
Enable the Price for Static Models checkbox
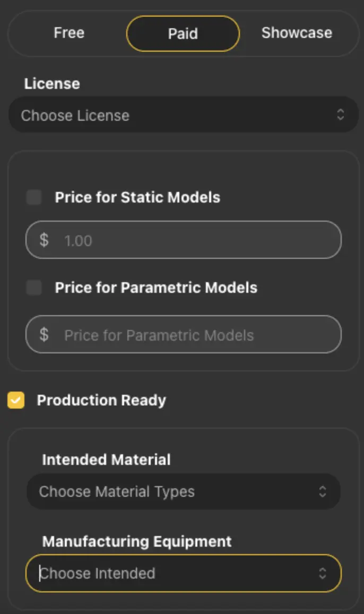(34, 197)
